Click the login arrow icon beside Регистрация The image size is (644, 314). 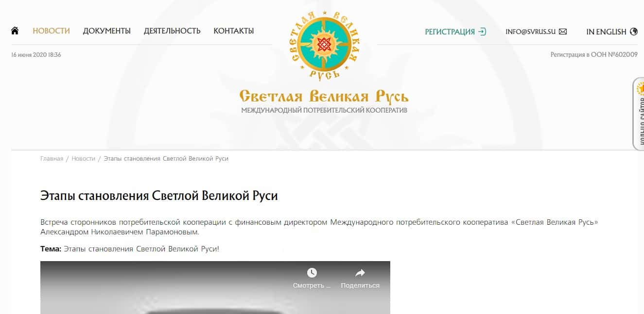pyautogui.click(x=482, y=32)
